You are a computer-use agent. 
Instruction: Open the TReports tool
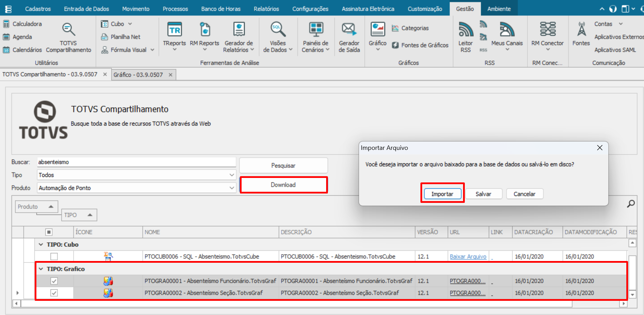click(174, 37)
